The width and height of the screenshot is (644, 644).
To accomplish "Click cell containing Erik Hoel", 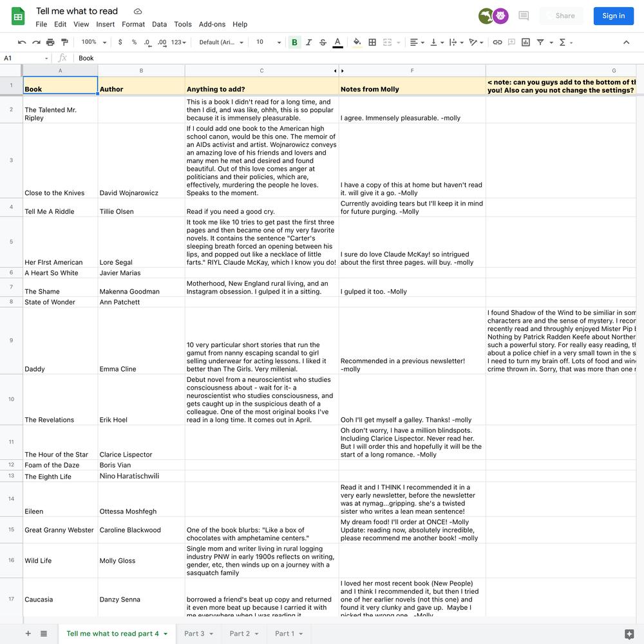I will pyautogui.click(x=141, y=399).
